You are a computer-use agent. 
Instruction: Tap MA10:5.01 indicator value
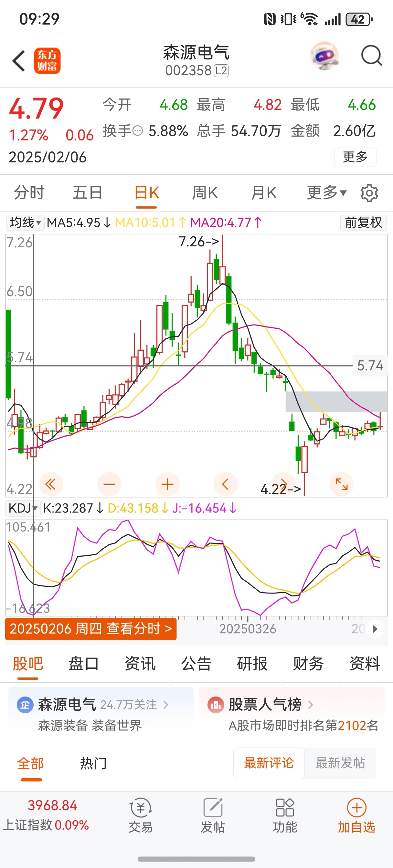(151, 223)
